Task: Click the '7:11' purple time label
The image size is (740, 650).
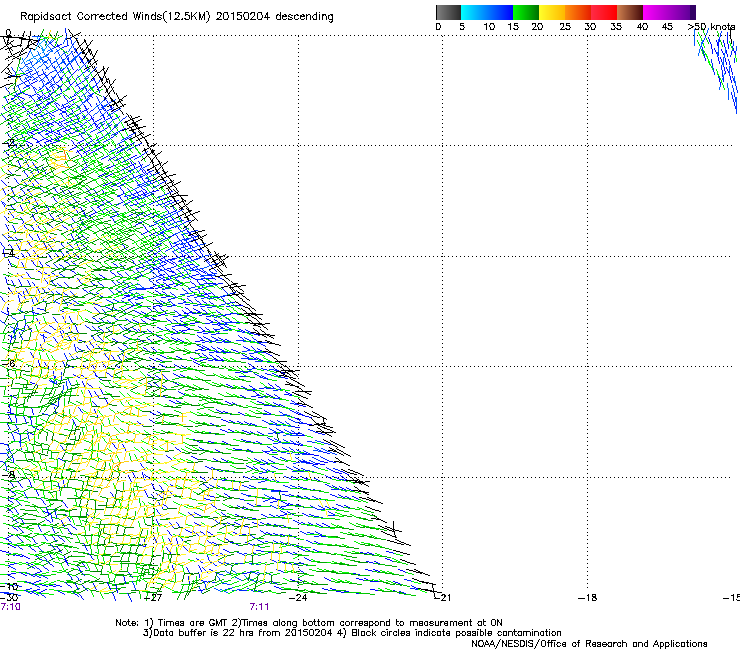Action: coord(259,607)
